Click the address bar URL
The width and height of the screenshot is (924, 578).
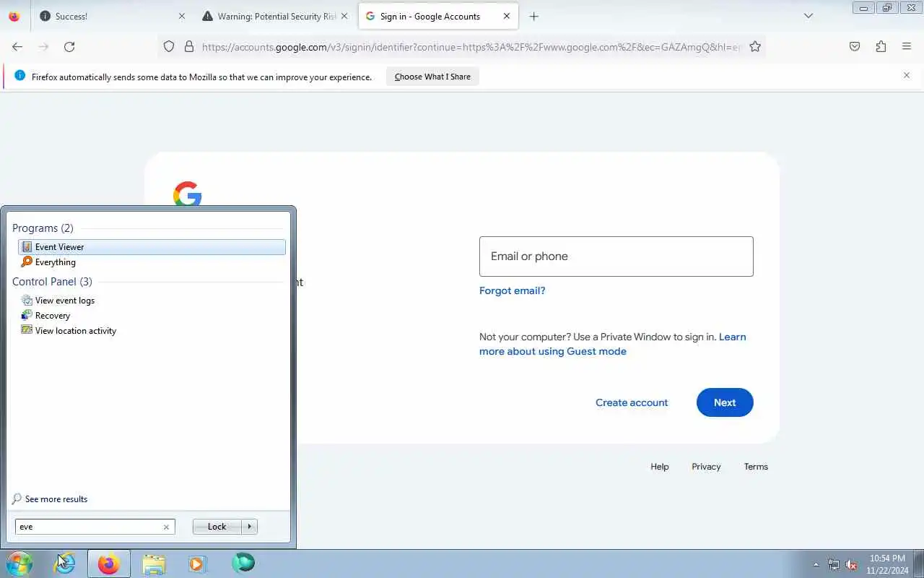click(x=471, y=47)
